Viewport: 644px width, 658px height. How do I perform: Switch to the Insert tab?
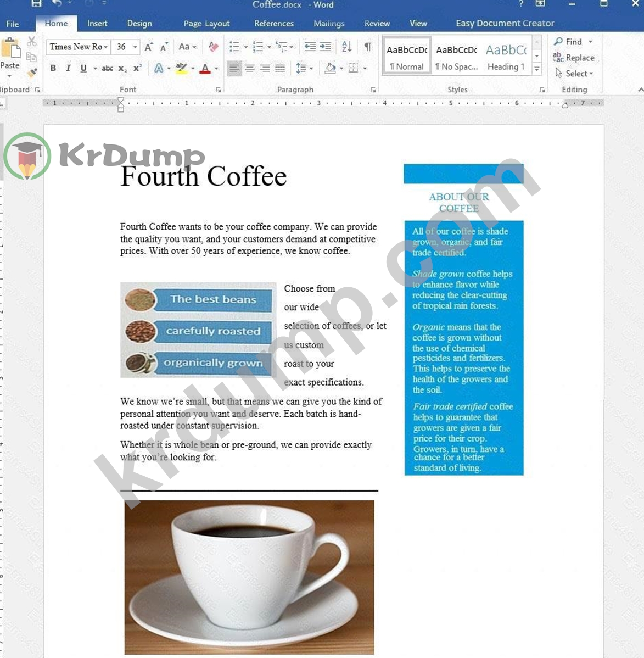(x=97, y=24)
